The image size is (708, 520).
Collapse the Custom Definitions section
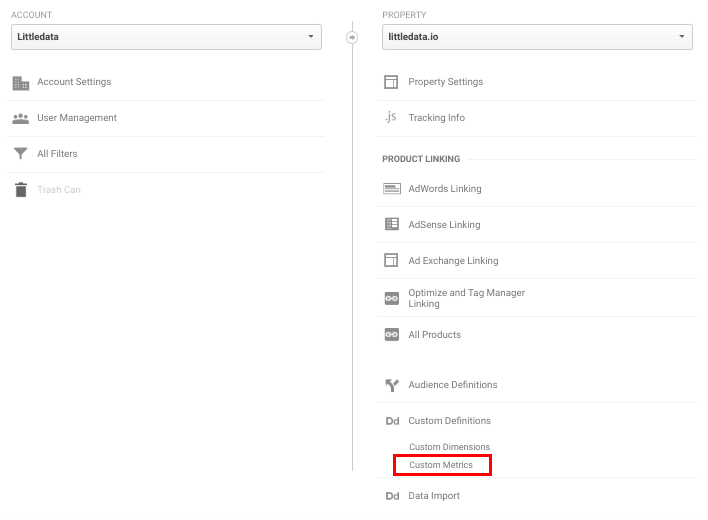449,421
